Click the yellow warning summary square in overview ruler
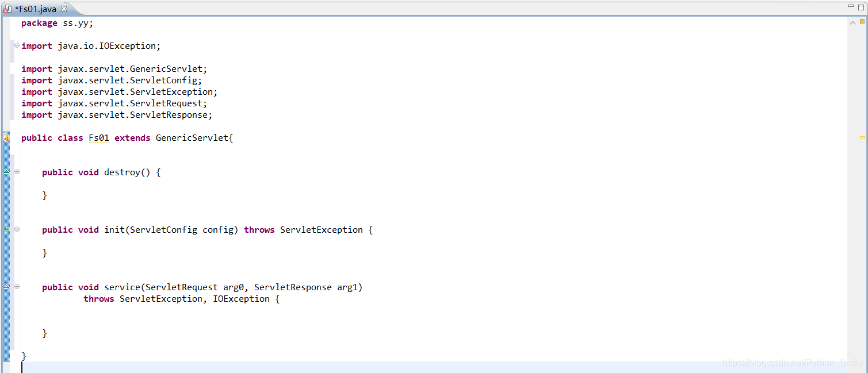This screenshot has width=868, height=373. tap(862, 21)
